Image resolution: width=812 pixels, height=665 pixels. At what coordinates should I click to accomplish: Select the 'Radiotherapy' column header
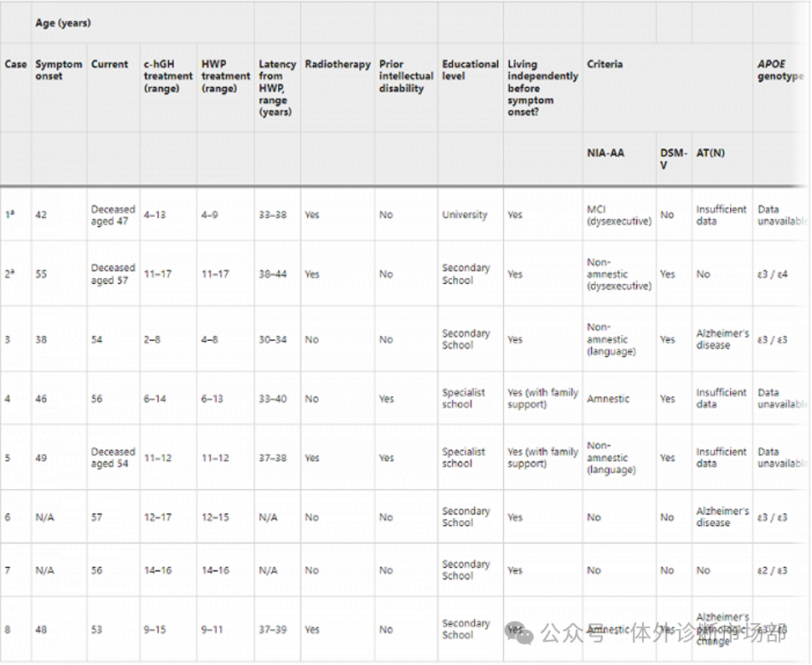[x=337, y=64]
